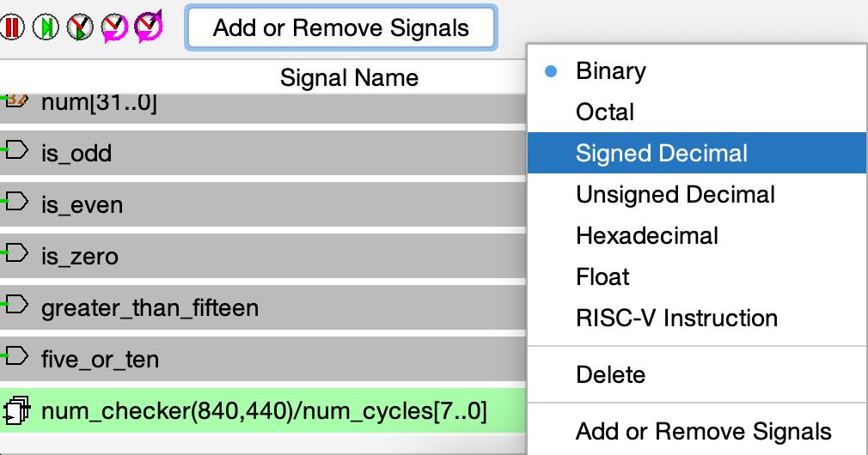This screenshot has height=455, width=868.
Task: Click Delete in the context menu
Action: pos(610,375)
